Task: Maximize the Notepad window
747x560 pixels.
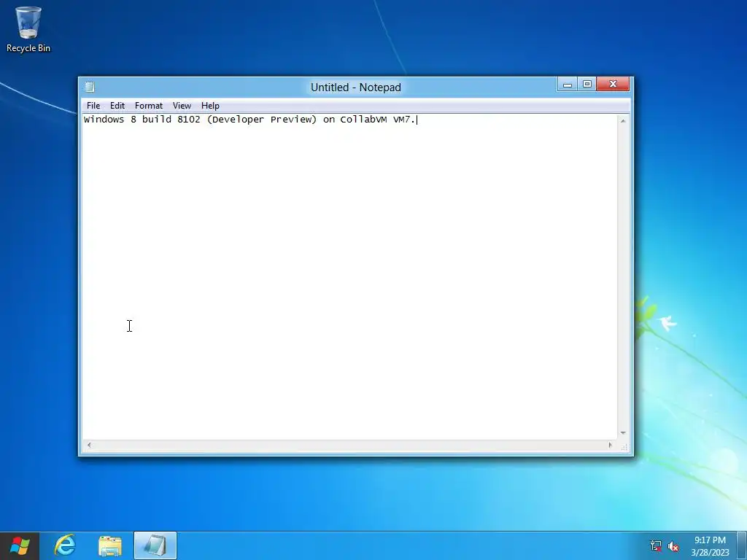Action: [x=587, y=85]
